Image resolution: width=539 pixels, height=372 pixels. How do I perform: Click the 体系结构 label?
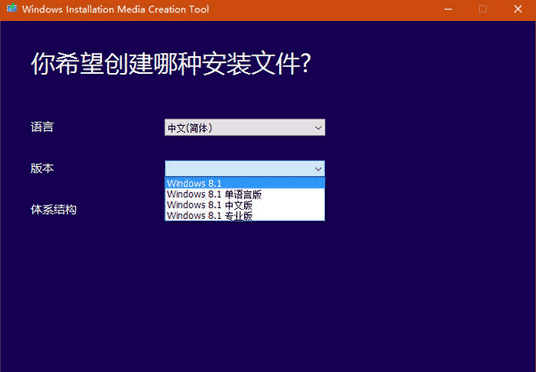click(x=54, y=209)
